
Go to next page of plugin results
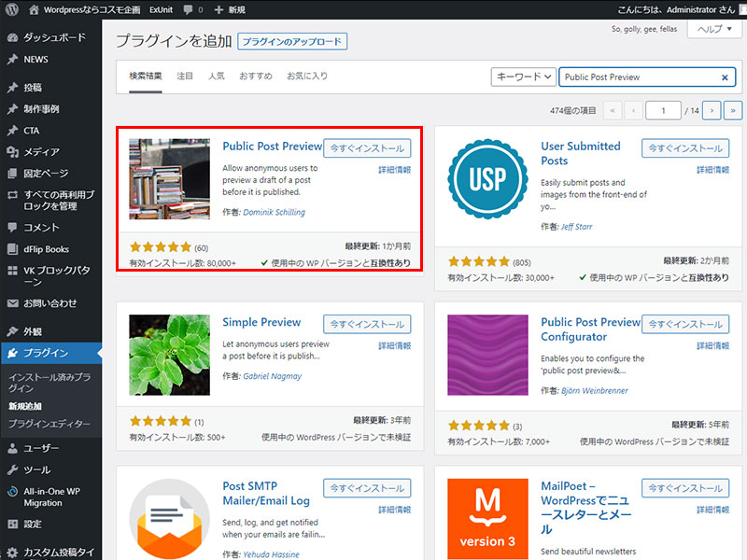pos(712,110)
